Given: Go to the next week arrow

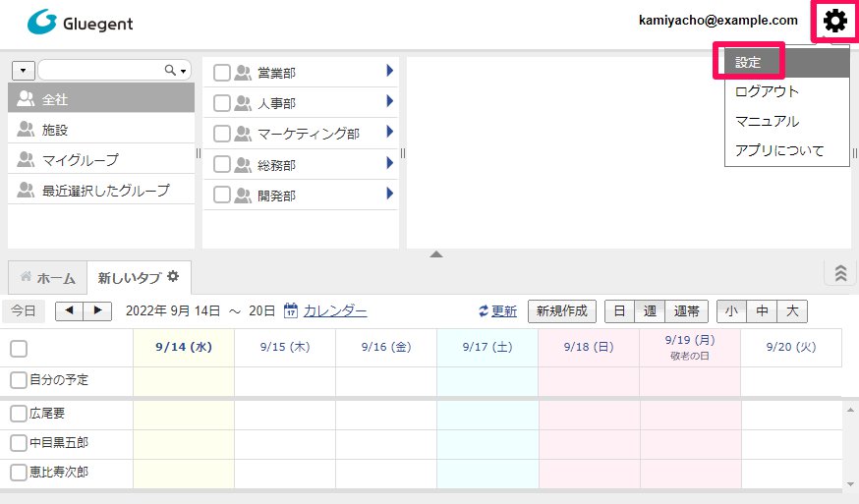Looking at the screenshot, I should click(97, 310).
